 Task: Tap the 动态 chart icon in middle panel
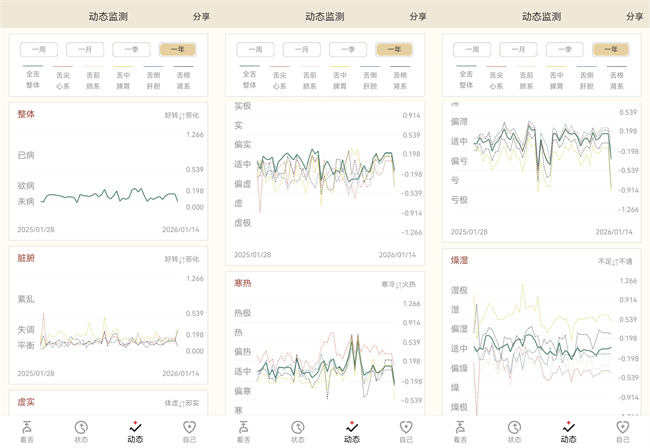pyautogui.click(x=352, y=427)
